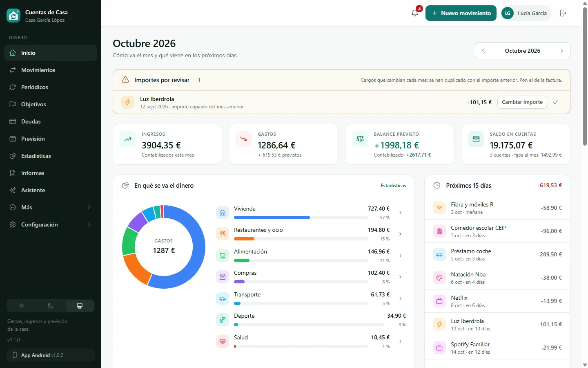Confirm Luz Iberdrola amount with checkmark

click(x=555, y=102)
